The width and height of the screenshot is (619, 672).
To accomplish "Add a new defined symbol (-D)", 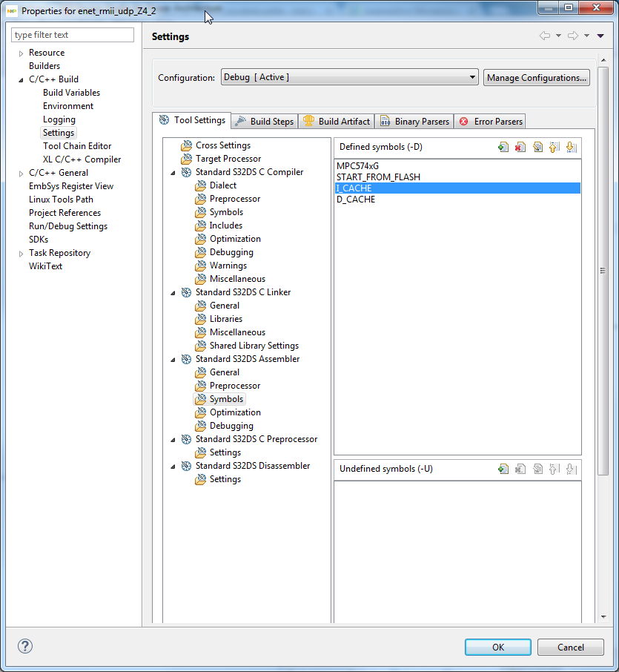I will [x=503, y=148].
